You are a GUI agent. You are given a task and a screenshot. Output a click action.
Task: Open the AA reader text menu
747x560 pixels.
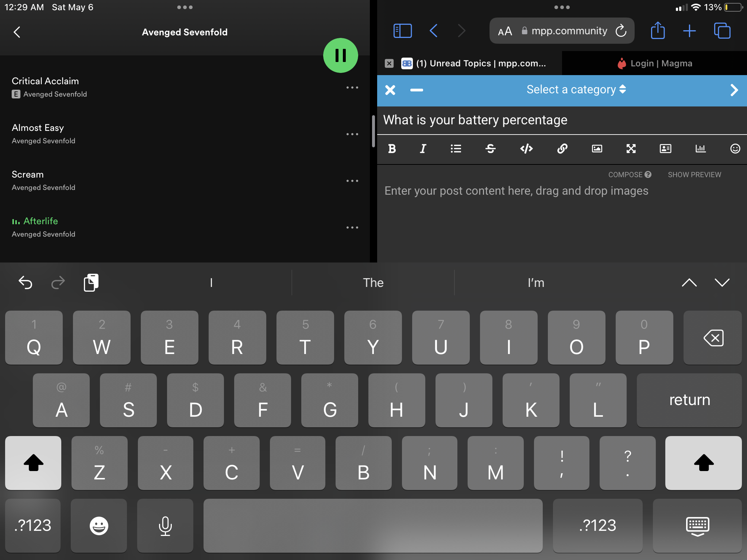(505, 31)
